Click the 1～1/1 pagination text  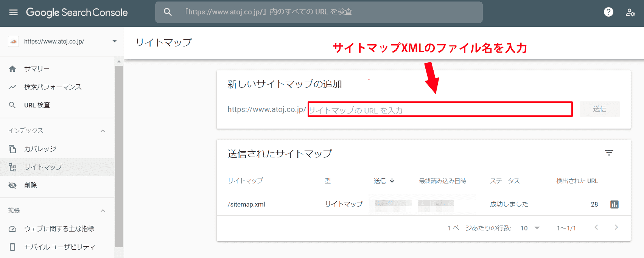coord(566,228)
